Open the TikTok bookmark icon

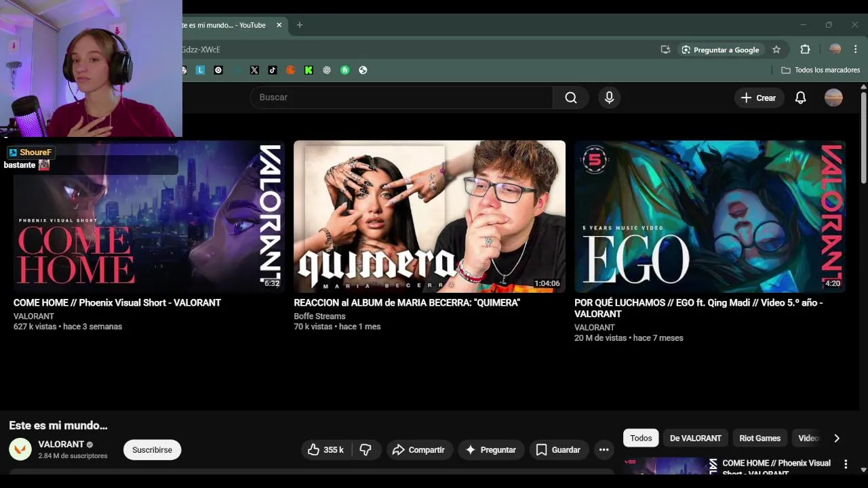point(273,70)
